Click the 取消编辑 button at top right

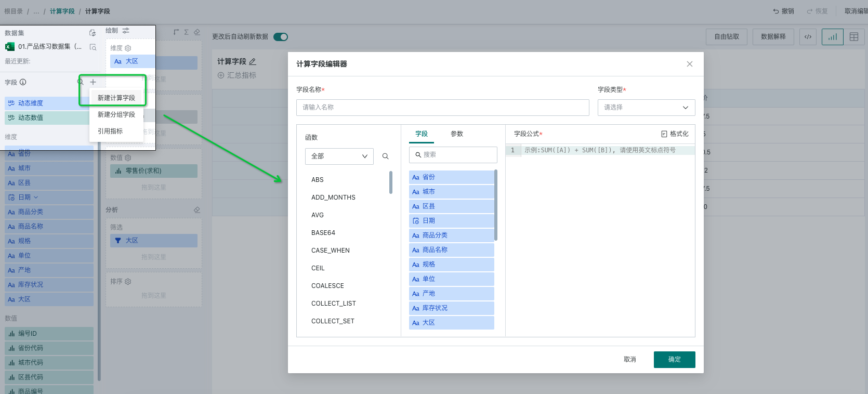(856, 11)
